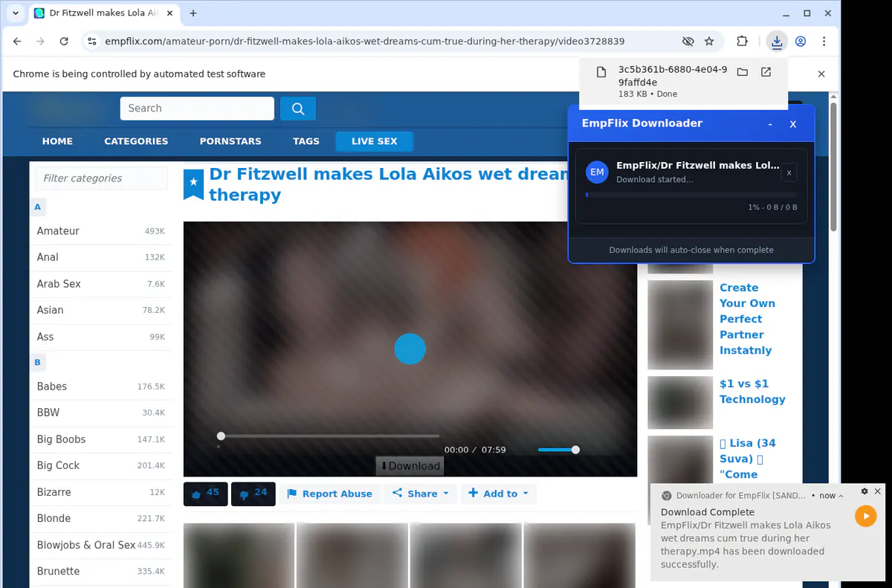Toggle third-party cookie blocking eye icon
This screenshot has width=892, height=588.
(688, 42)
